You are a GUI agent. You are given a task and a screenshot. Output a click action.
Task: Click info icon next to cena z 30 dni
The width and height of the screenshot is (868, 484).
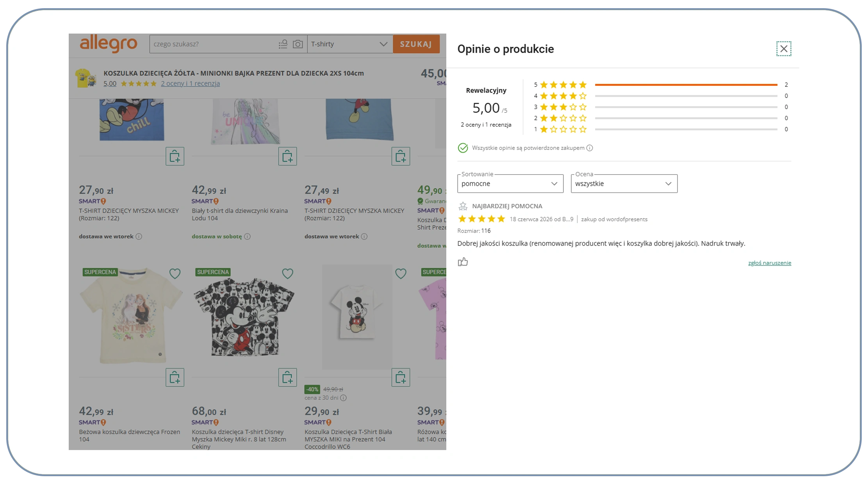coord(343,398)
